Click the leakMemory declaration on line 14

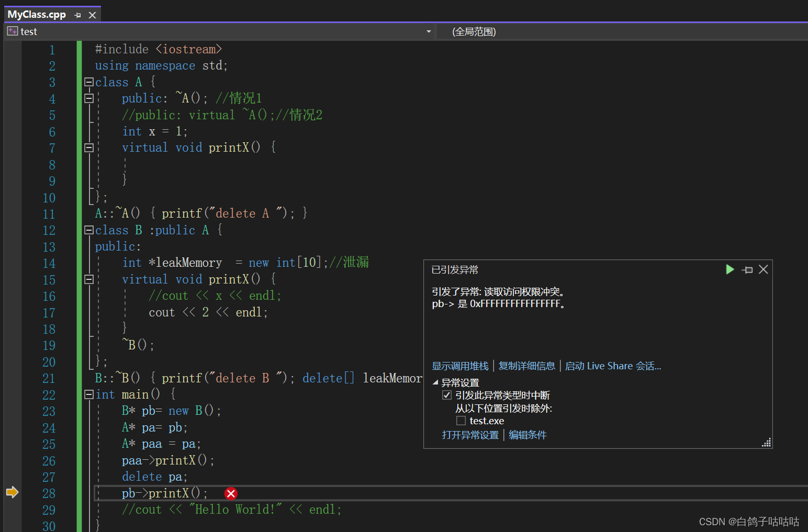coord(245,263)
